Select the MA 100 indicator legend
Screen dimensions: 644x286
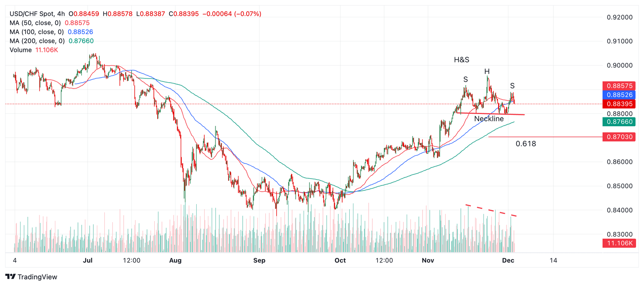[x=51, y=32]
